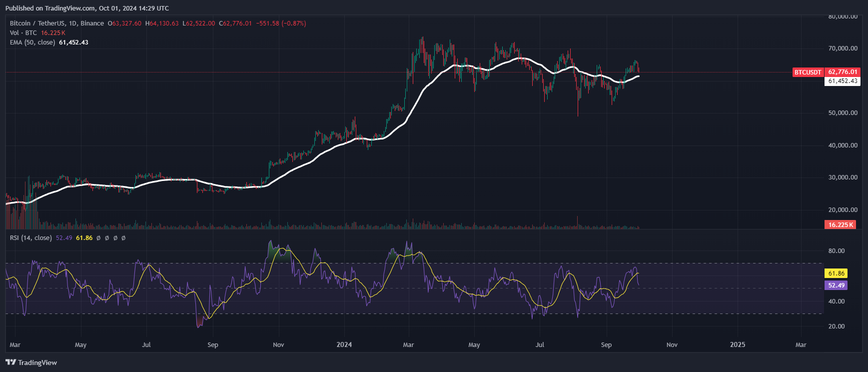Click the open value O63,327.60
Viewport: 868px width, 372px height.
[x=124, y=23]
